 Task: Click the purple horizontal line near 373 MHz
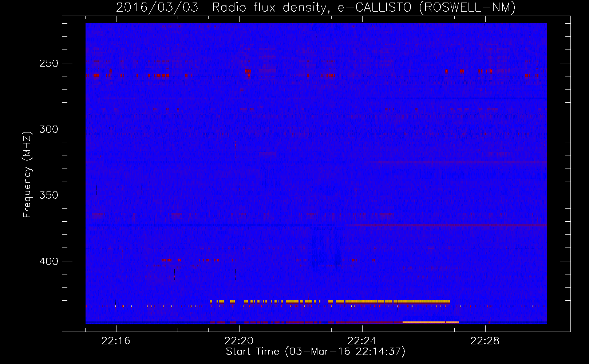[446, 225]
